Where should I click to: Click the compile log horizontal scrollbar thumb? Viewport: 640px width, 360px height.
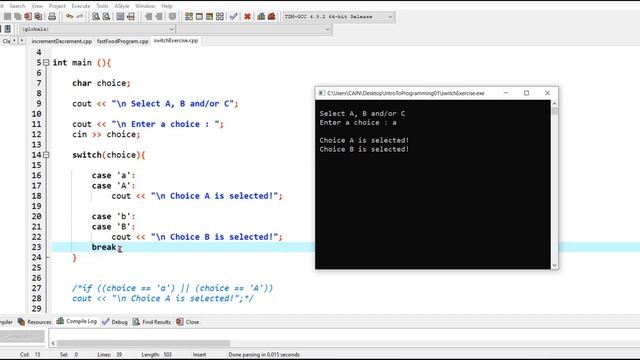(143, 343)
